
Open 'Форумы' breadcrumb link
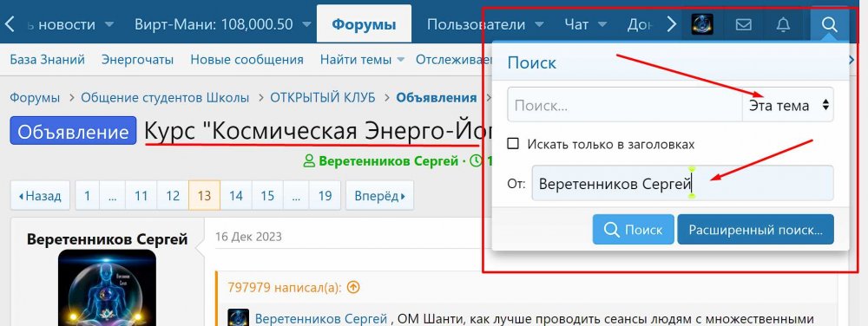pyautogui.click(x=35, y=98)
